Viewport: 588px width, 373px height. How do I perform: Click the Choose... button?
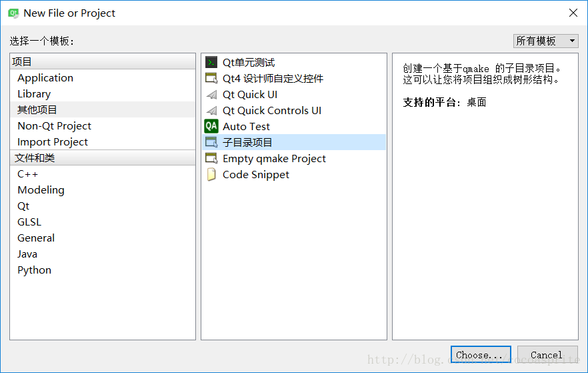pyautogui.click(x=481, y=354)
